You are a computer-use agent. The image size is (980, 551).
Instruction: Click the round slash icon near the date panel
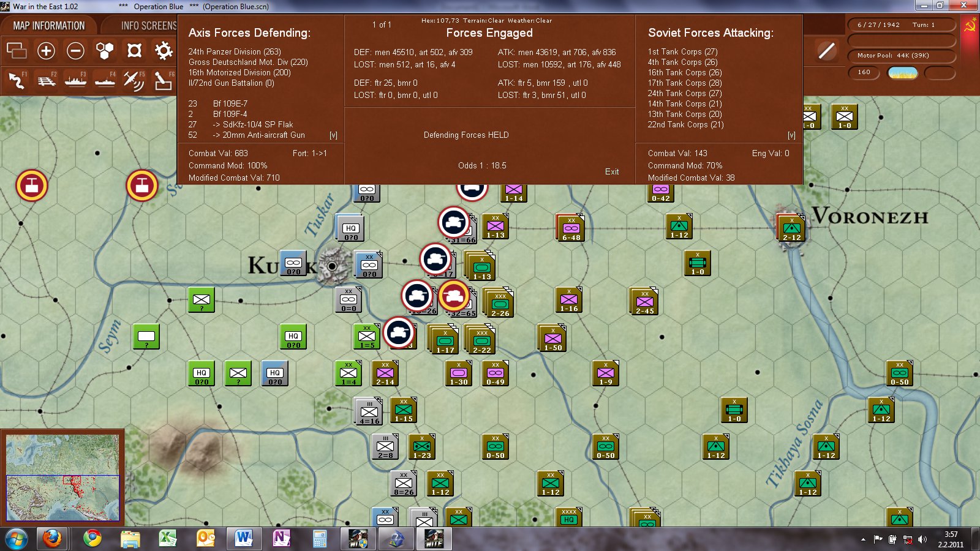click(x=826, y=50)
